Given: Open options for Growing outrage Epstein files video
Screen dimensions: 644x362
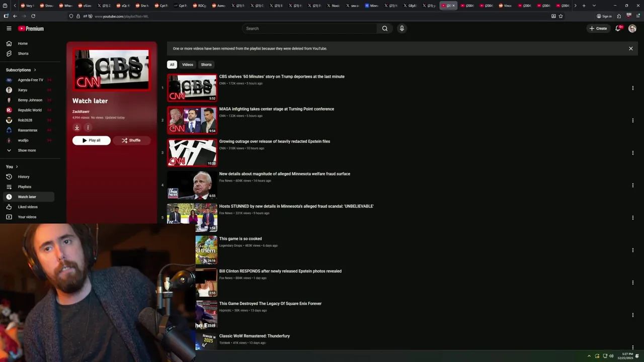Looking at the screenshot, I should click(x=632, y=153).
